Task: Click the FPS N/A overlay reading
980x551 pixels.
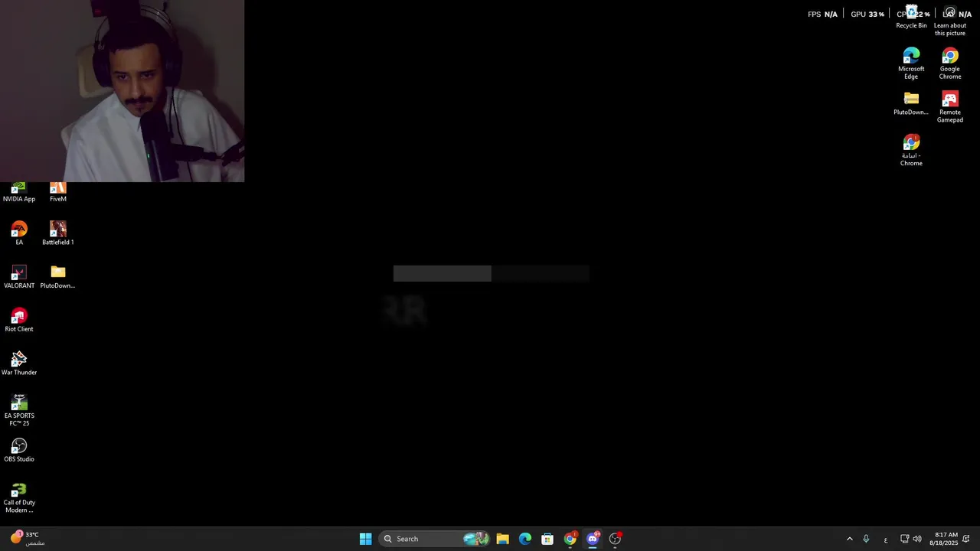Action: point(822,14)
